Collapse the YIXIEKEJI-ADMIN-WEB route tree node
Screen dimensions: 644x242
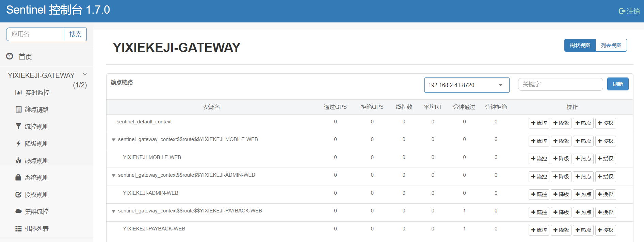coord(114,175)
